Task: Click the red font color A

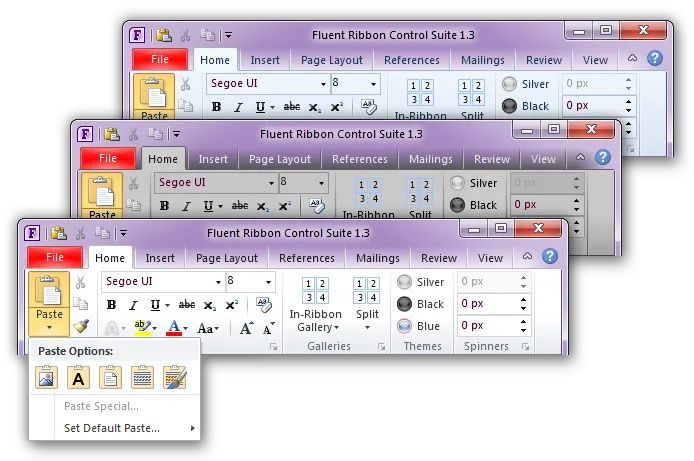Action: (x=174, y=327)
